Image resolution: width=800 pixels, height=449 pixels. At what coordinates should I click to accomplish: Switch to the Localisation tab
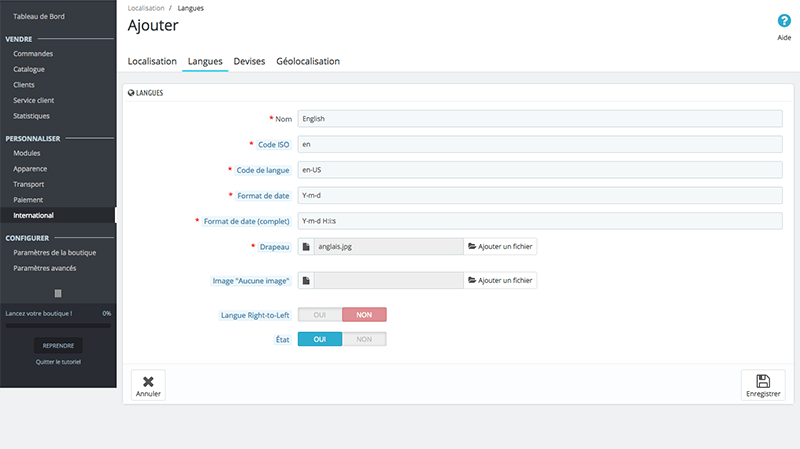point(152,61)
